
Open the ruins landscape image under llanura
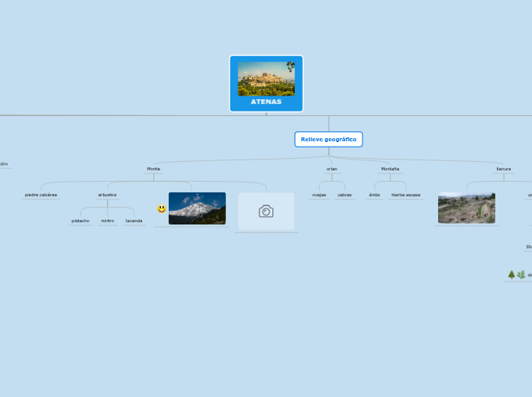pos(466,208)
